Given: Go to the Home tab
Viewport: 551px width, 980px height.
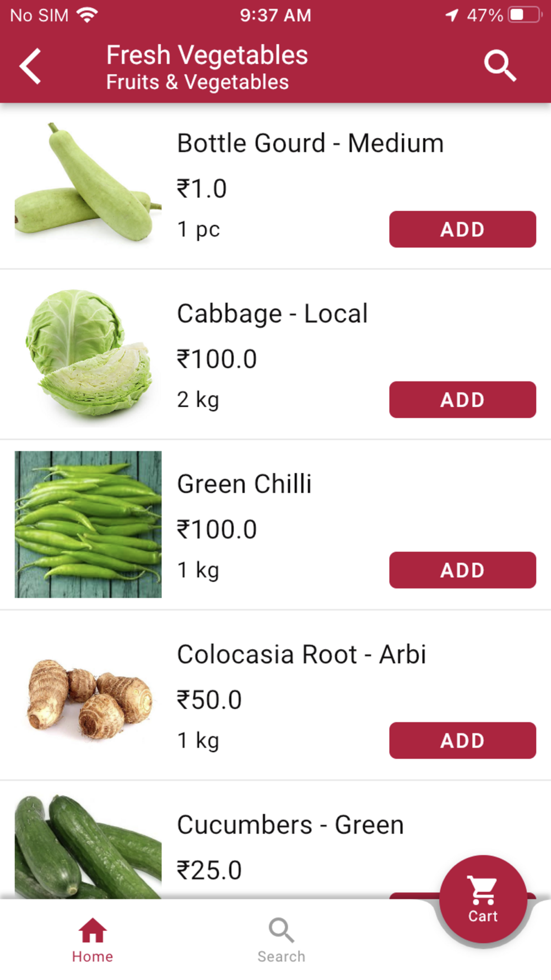Looking at the screenshot, I should pos(93,940).
